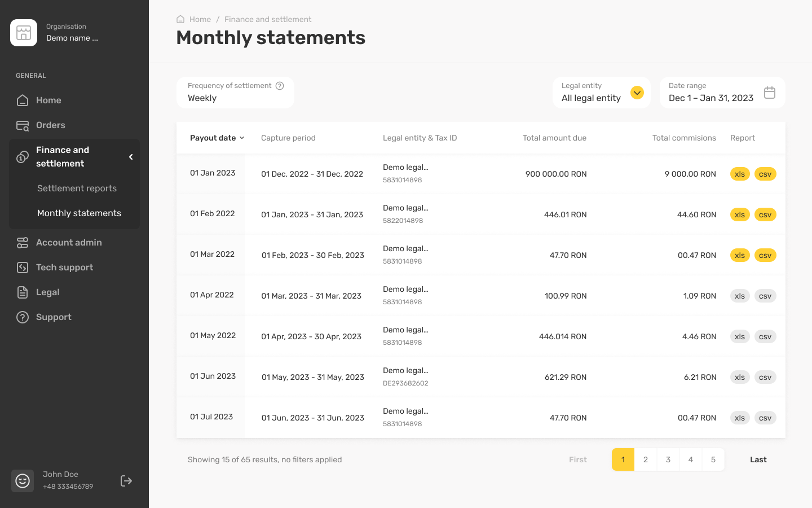Click the logout icon beside John Doe
Viewport: 812px width, 508px height.
pos(126,481)
